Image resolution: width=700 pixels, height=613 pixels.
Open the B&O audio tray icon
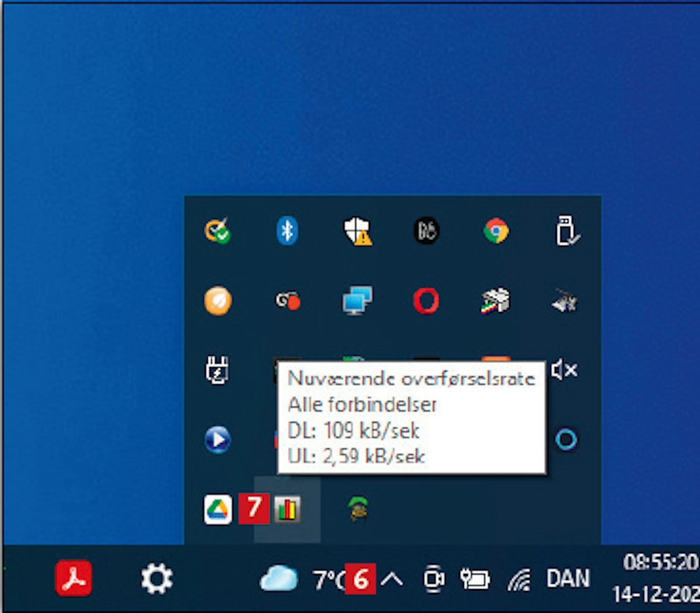click(426, 231)
